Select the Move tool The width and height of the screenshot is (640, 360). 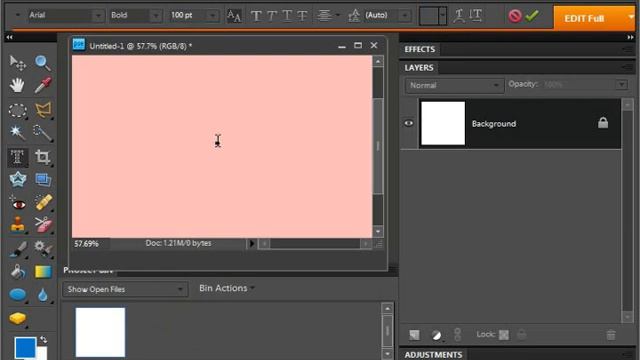pos(18,63)
